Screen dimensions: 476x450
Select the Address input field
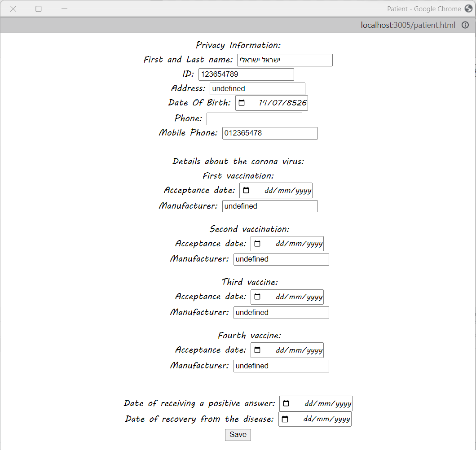pyautogui.click(x=257, y=88)
